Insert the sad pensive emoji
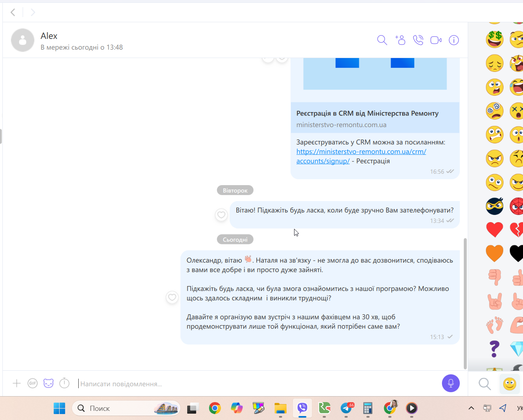This screenshot has height=420, width=523. (494, 63)
